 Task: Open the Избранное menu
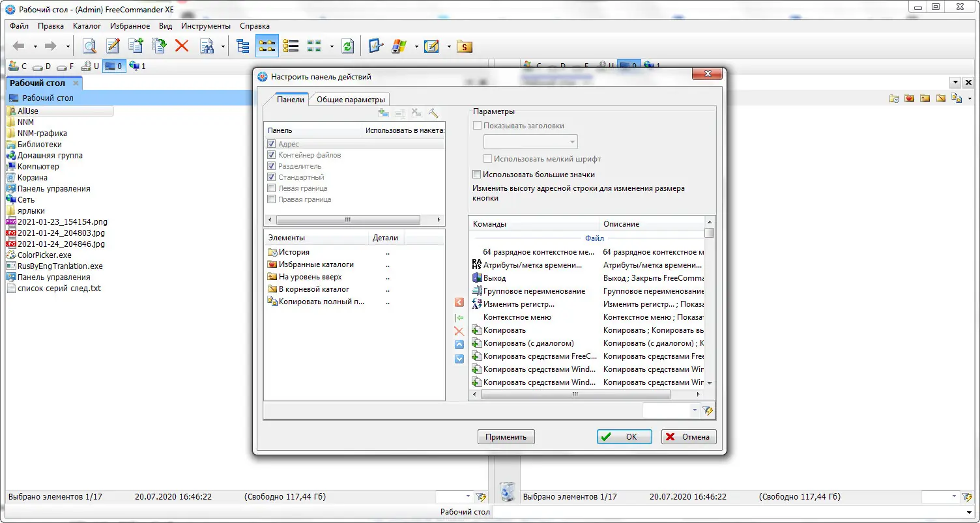click(x=130, y=26)
